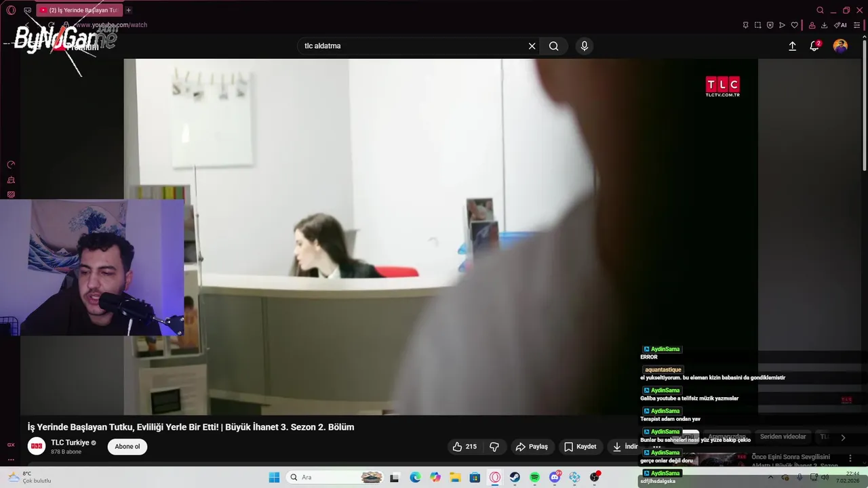The image size is (868, 488).
Task: Add page to bookmarks heart icon
Action: [794, 25]
